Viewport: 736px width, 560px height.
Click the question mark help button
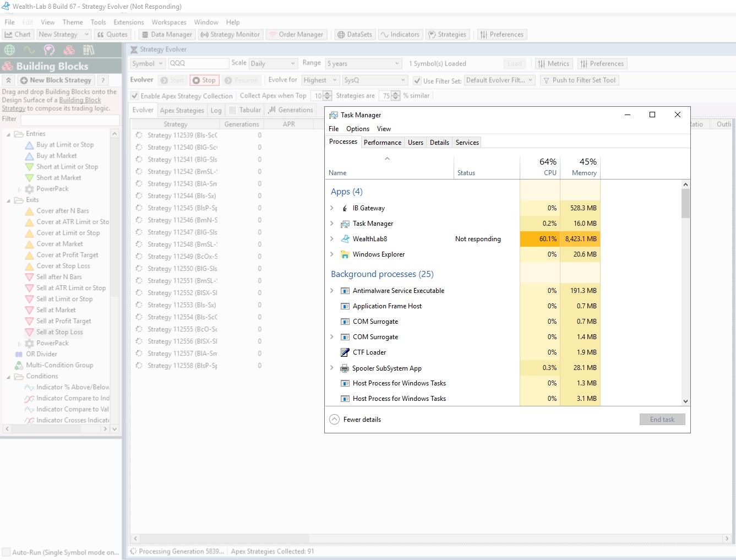(x=103, y=80)
